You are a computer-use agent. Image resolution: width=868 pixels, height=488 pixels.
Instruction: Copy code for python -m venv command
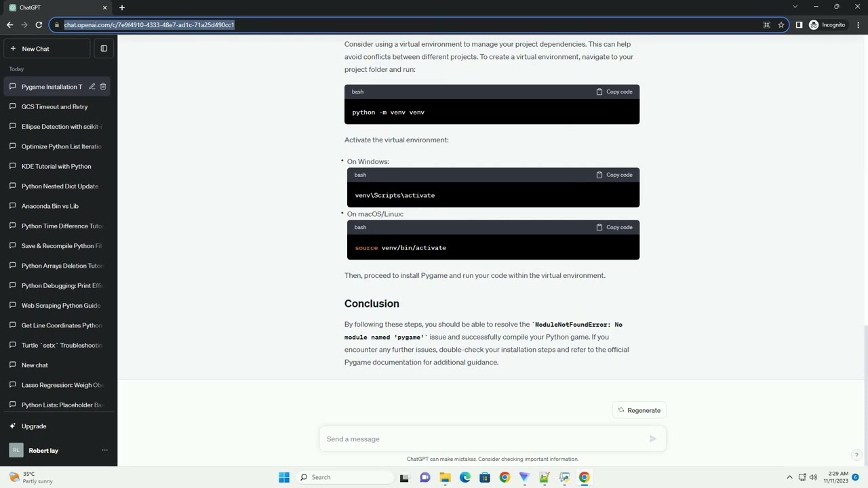pos(614,91)
